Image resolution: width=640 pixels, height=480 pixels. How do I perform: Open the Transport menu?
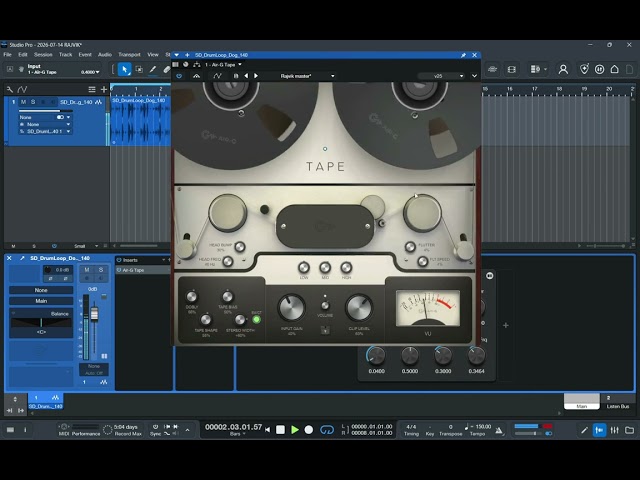point(129,55)
